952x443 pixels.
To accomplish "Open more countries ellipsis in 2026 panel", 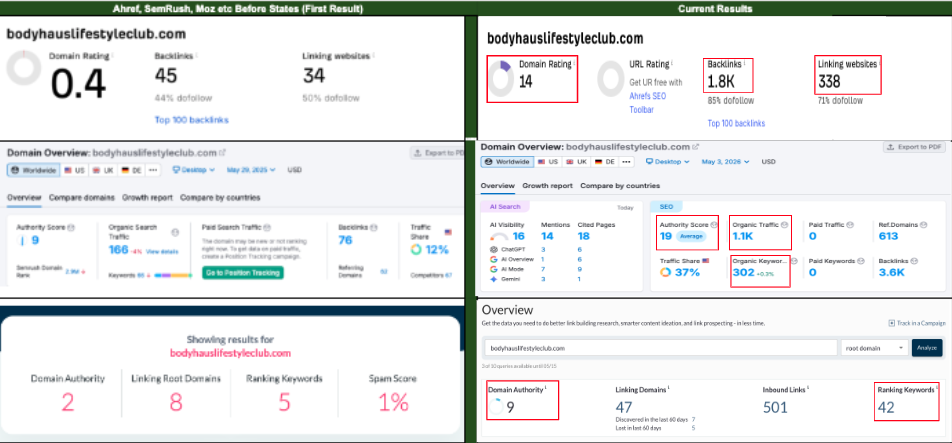I will click(627, 162).
